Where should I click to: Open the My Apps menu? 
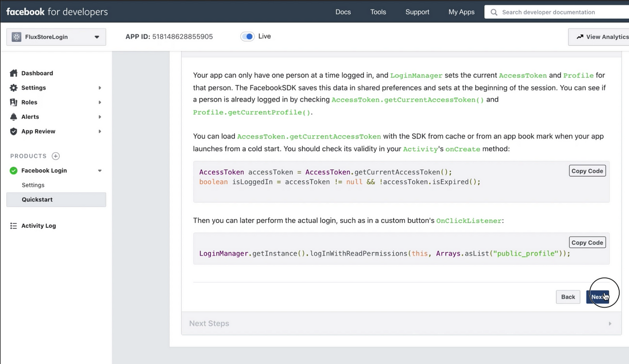tap(461, 12)
